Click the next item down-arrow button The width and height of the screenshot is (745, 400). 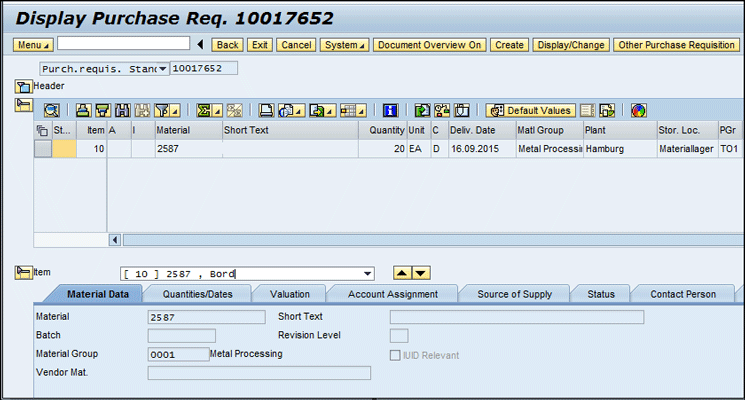click(x=421, y=273)
